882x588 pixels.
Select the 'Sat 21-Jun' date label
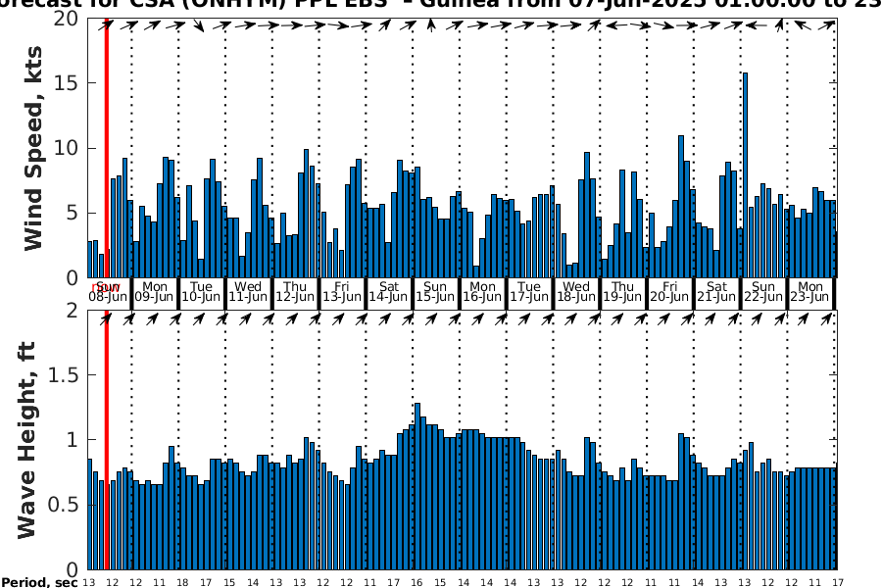click(x=716, y=292)
